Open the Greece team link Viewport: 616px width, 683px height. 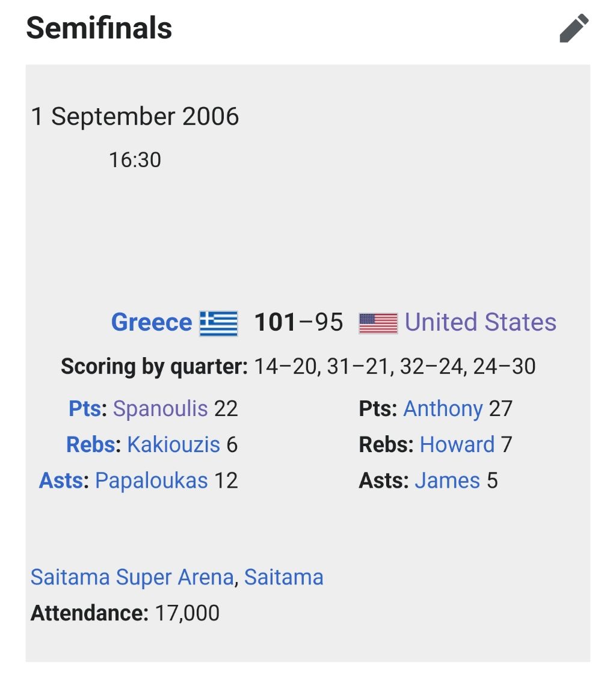[151, 322]
